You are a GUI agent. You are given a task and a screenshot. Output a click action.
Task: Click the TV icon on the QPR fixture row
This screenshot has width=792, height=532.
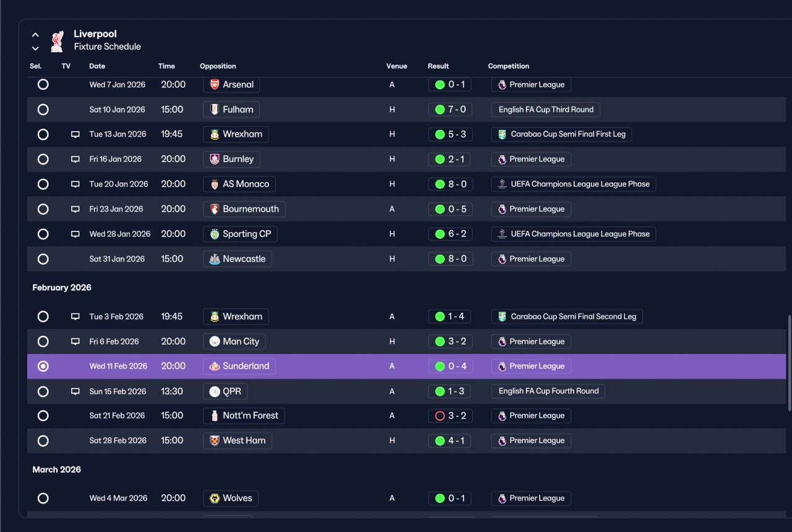click(x=75, y=392)
